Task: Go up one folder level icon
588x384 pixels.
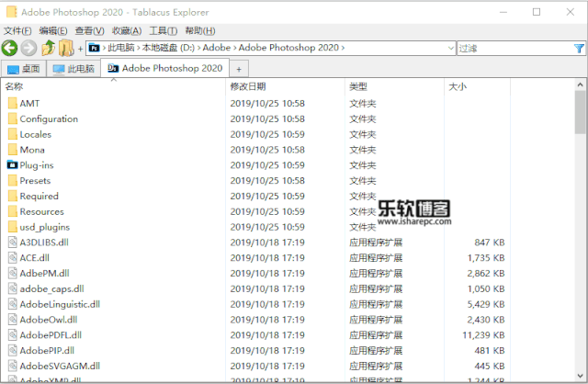Action: [x=48, y=48]
